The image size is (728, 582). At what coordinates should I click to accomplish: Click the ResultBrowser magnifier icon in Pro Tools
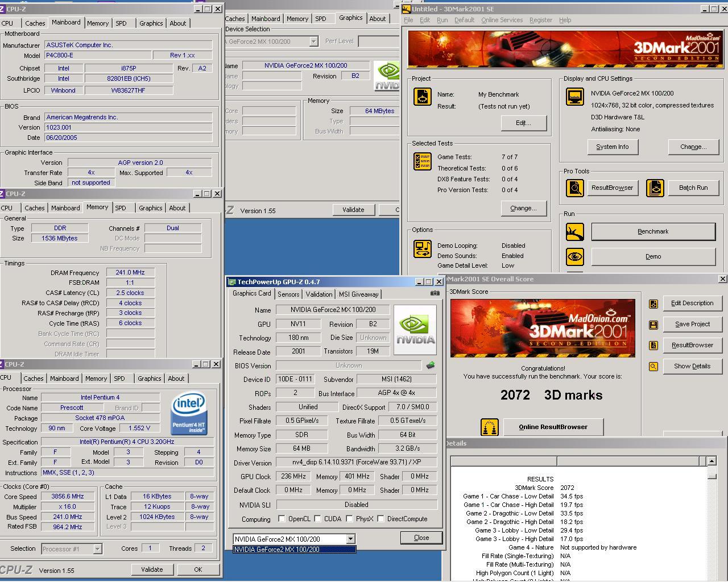(x=575, y=188)
